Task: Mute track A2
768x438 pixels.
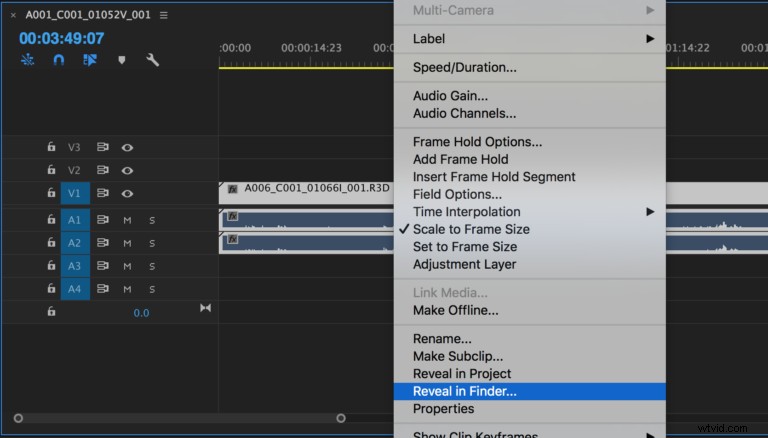Action: point(127,243)
